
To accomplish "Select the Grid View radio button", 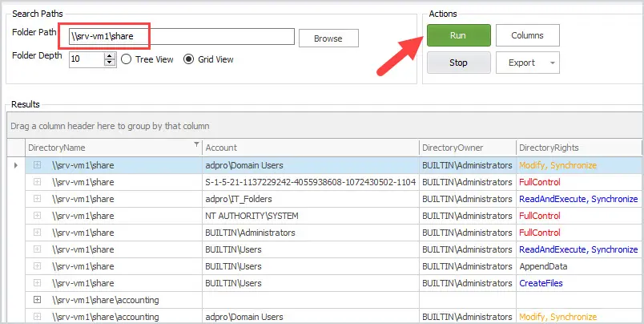I will (x=188, y=59).
